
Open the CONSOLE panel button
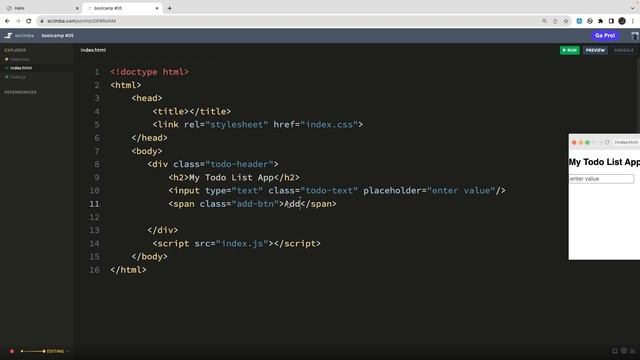point(624,50)
